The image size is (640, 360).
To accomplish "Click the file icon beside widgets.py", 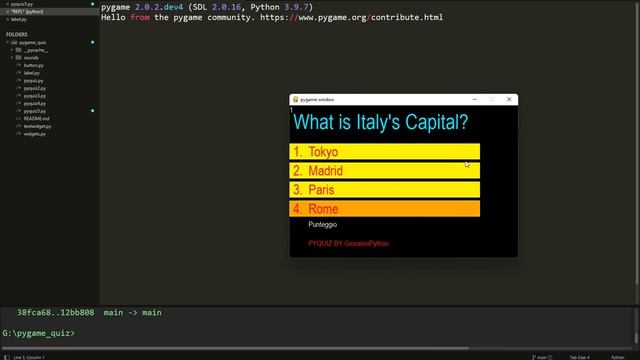I will coord(18,134).
